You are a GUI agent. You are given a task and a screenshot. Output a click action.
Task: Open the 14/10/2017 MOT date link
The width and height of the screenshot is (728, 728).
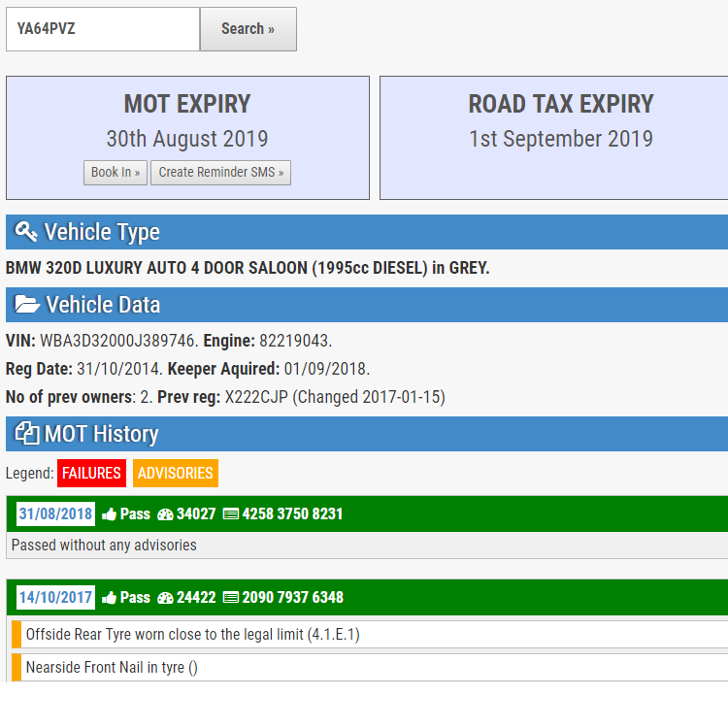point(55,597)
